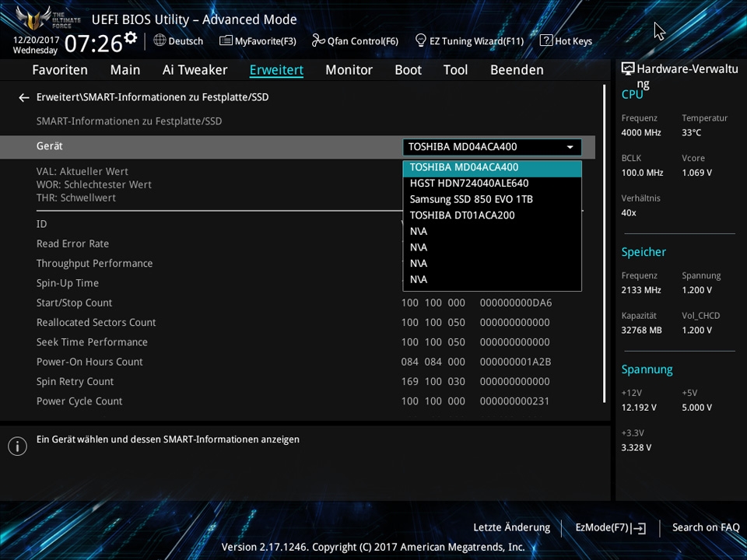747x560 pixels.
Task: Open the Favoriten tab
Action: pos(60,70)
